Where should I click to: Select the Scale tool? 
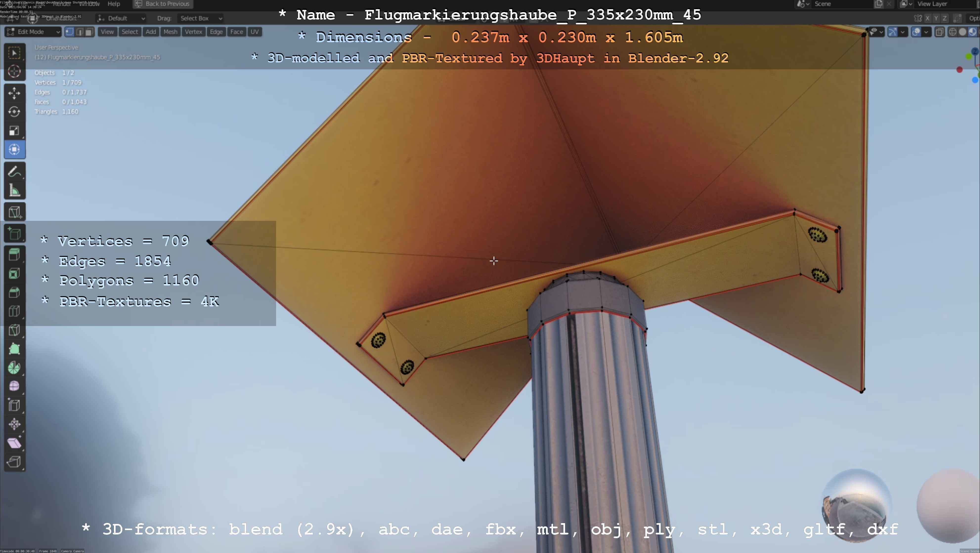(x=14, y=131)
